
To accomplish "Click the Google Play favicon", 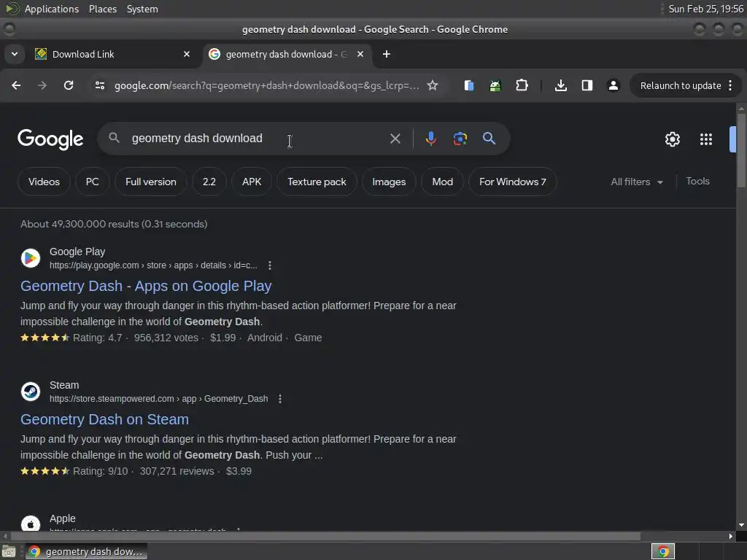I will click(x=31, y=258).
